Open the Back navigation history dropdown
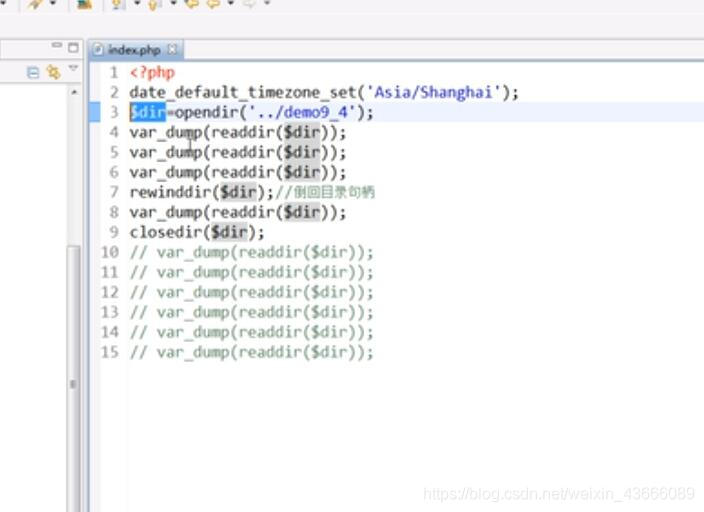The height and width of the screenshot is (512, 704). (x=231, y=3)
